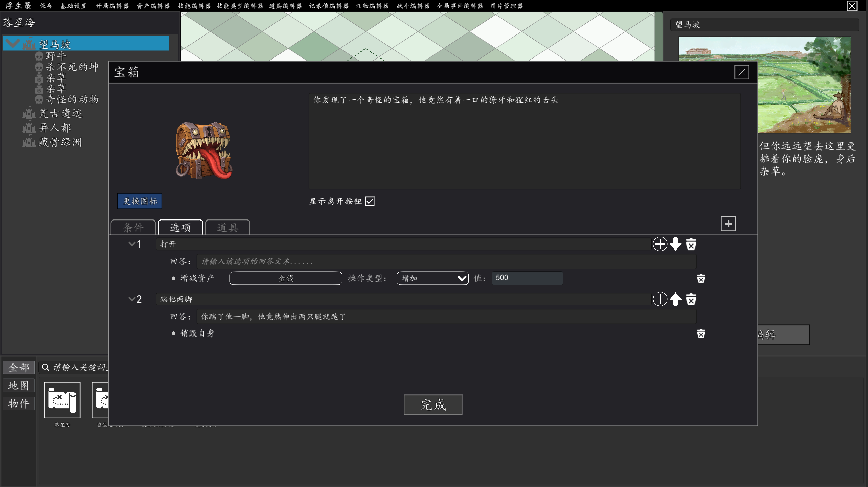Delete option 2 踹他两脚
868x487 pixels.
click(x=691, y=299)
